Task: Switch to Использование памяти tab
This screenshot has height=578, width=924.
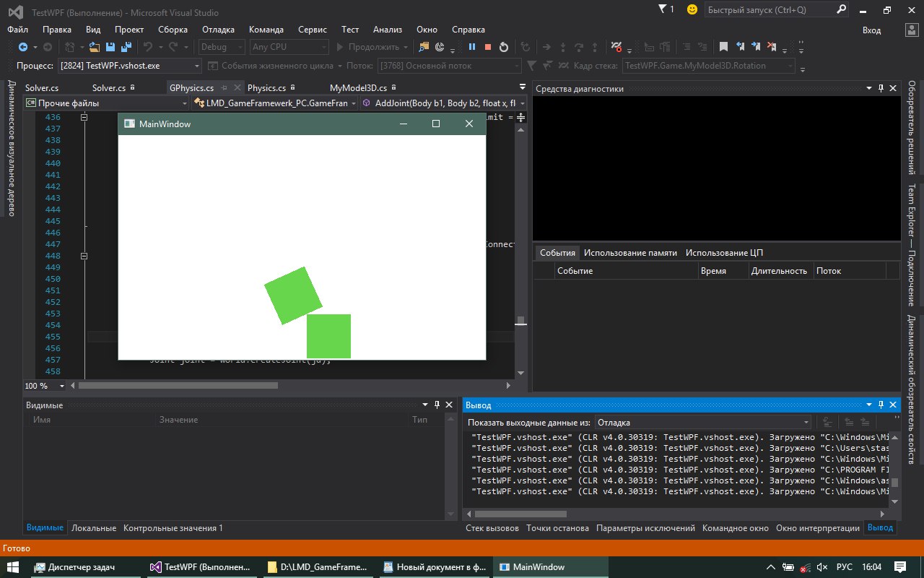Action: click(630, 253)
